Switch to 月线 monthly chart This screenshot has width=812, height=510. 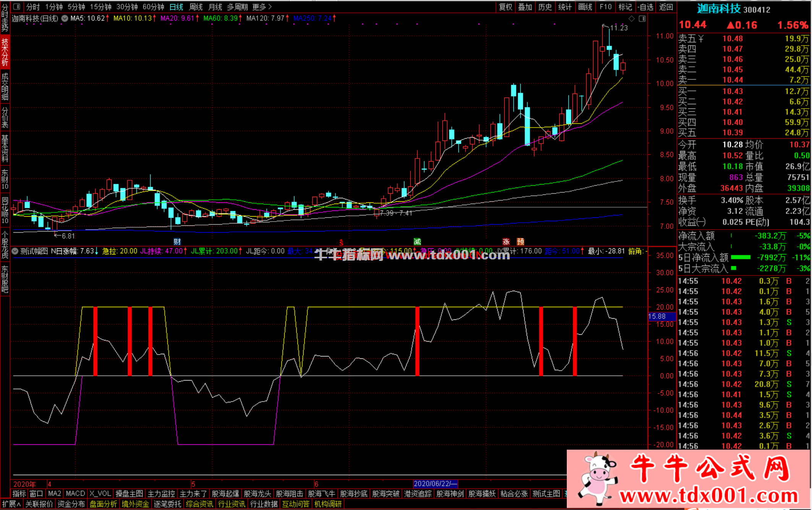tap(215, 7)
